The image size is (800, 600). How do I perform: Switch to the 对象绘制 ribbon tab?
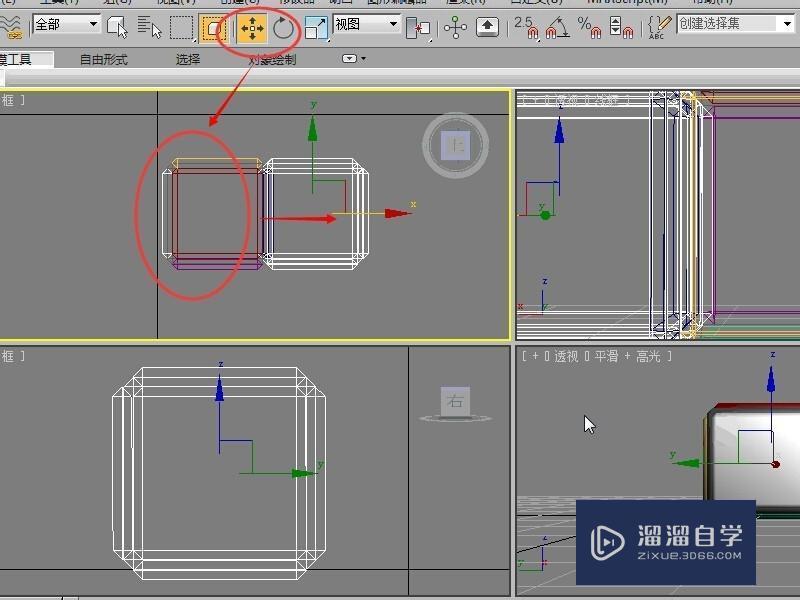point(272,60)
